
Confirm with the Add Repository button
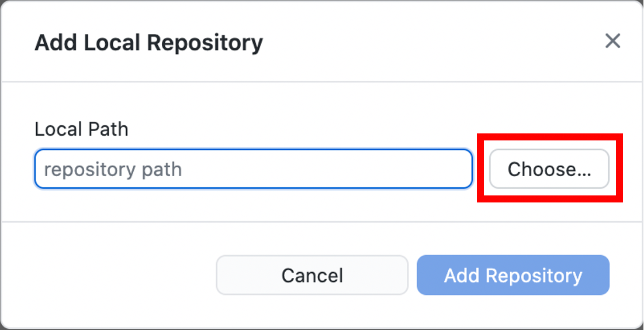513,275
